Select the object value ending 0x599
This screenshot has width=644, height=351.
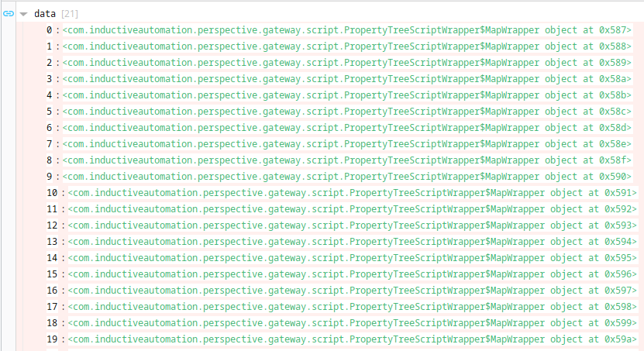(353, 323)
